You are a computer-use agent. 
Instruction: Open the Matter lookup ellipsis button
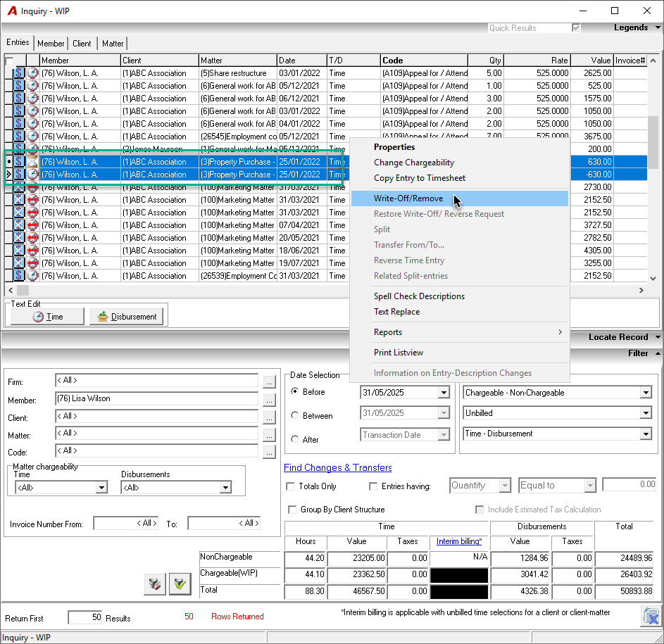click(269, 435)
